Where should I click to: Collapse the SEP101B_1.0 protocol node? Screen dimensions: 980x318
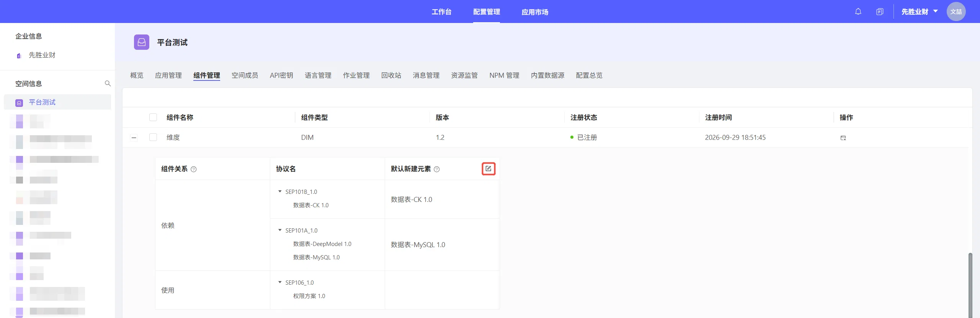point(280,192)
